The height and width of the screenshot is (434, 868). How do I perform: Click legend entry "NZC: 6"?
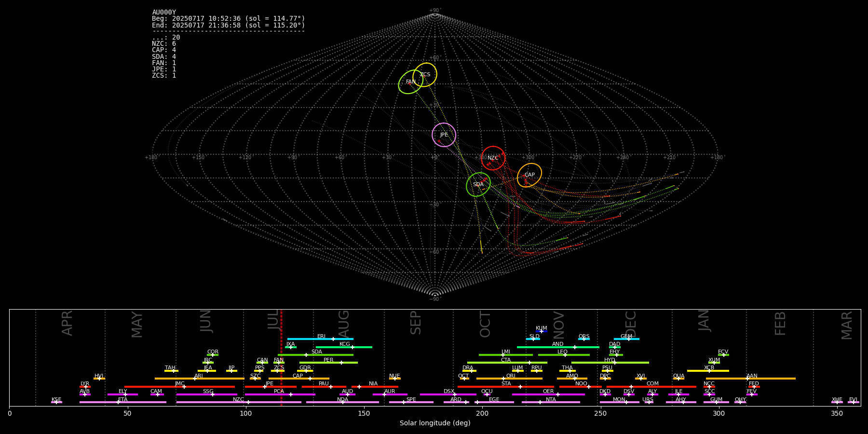[x=164, y=43]
